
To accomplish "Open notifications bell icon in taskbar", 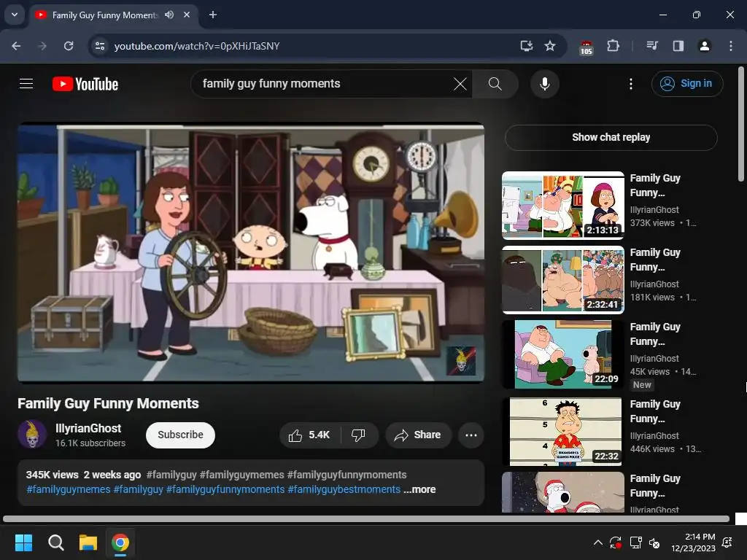I will (x=727, y=542).
